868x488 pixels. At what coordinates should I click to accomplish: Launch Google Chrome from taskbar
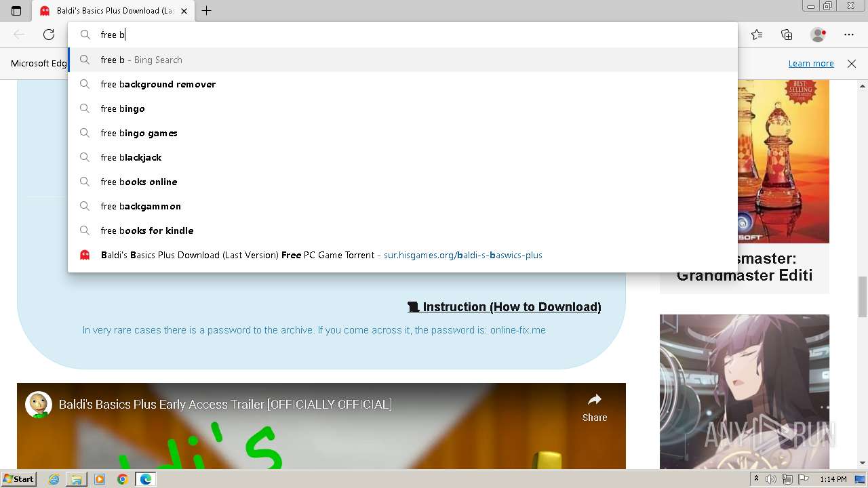pyautogui.click(x=122, y=479)
